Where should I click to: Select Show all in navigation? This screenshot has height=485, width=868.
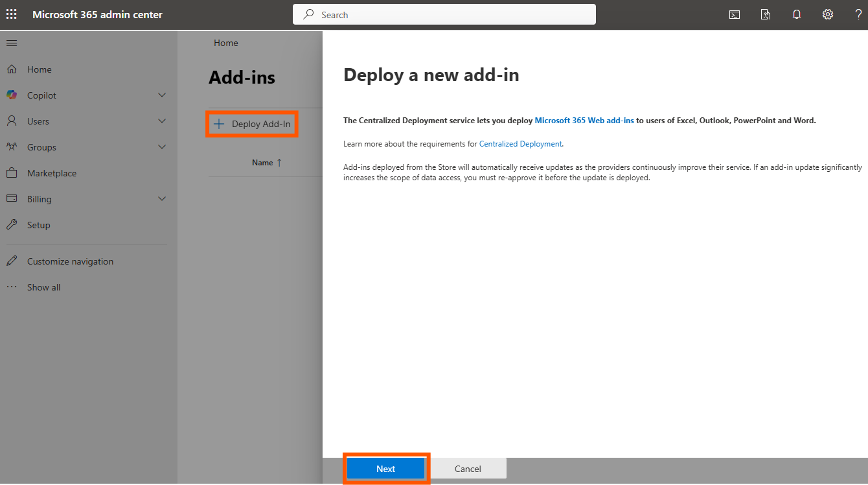[x=43, y=287]
